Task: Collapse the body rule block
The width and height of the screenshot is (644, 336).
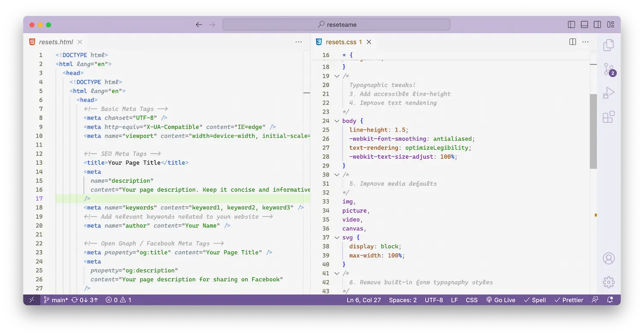Action: pyautogui.click(x=337, y=120)
